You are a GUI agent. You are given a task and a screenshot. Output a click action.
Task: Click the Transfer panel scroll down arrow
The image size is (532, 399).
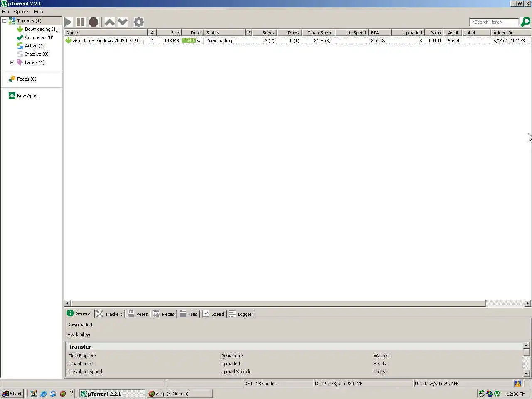click(526, 373)
